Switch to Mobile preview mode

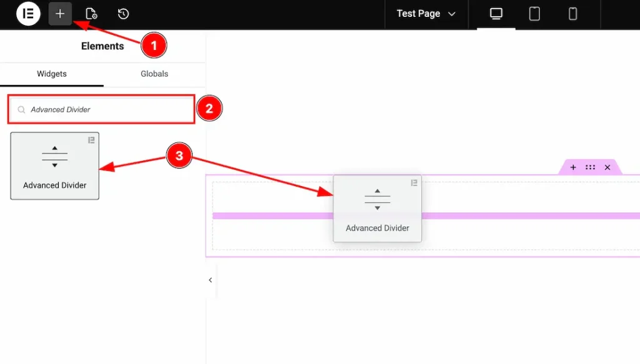point(572,14)
